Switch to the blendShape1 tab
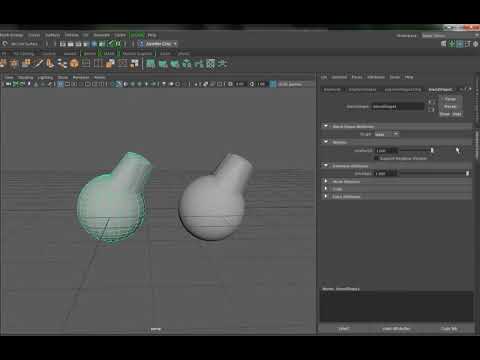The image size is (480, 360). point(440,89)
